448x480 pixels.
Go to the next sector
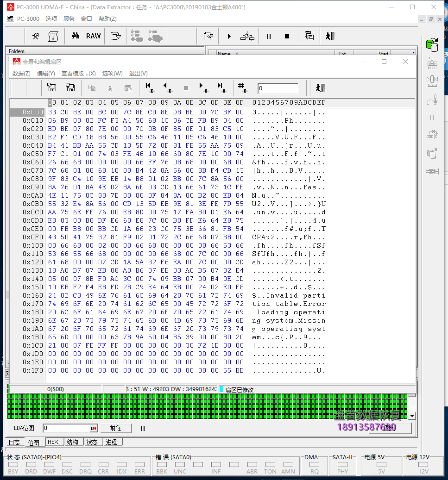(x=204, y=87)
